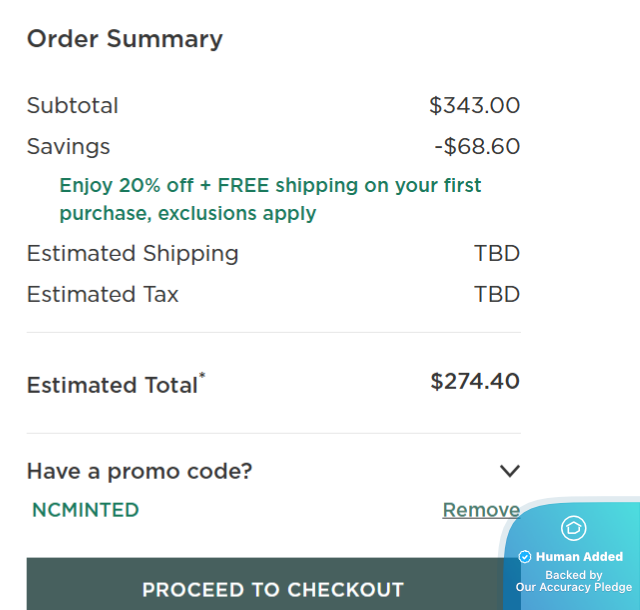Click the $343.00 subtotal amount
The image size is (640, 610).
click(475, 105)
